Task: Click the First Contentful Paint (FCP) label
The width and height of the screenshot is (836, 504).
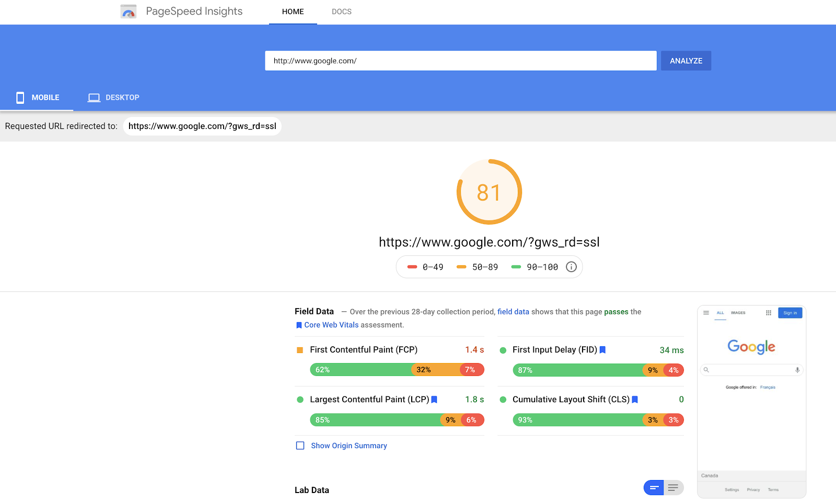Action: 364,350
